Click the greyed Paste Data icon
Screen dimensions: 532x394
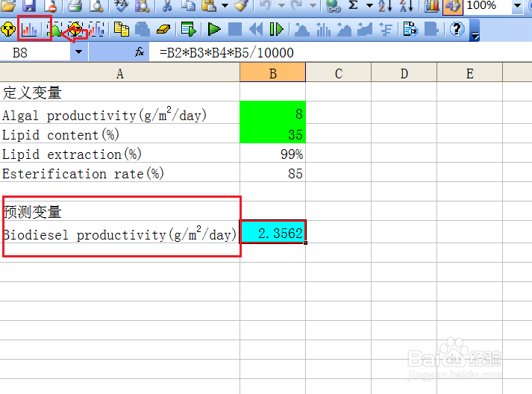tap(143, 30)
